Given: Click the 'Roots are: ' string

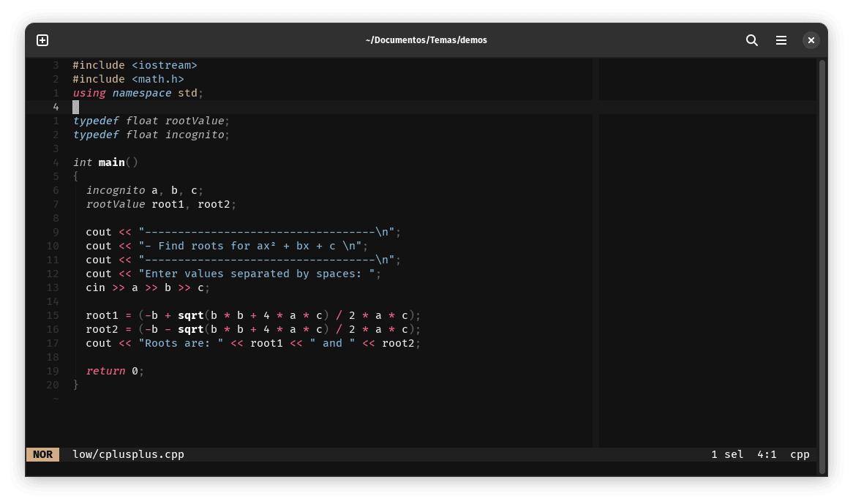Looking at the screenshot, I should point(181,343).
